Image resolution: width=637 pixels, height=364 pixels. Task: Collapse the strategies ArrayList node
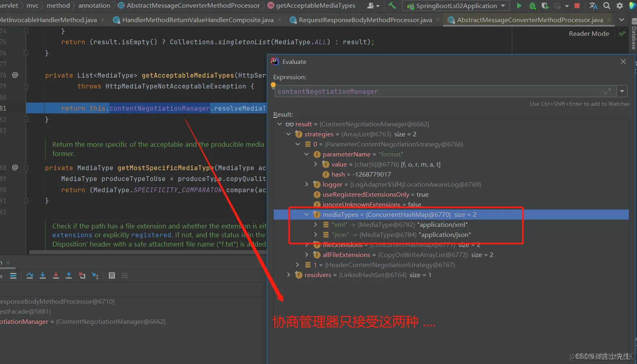289,134
